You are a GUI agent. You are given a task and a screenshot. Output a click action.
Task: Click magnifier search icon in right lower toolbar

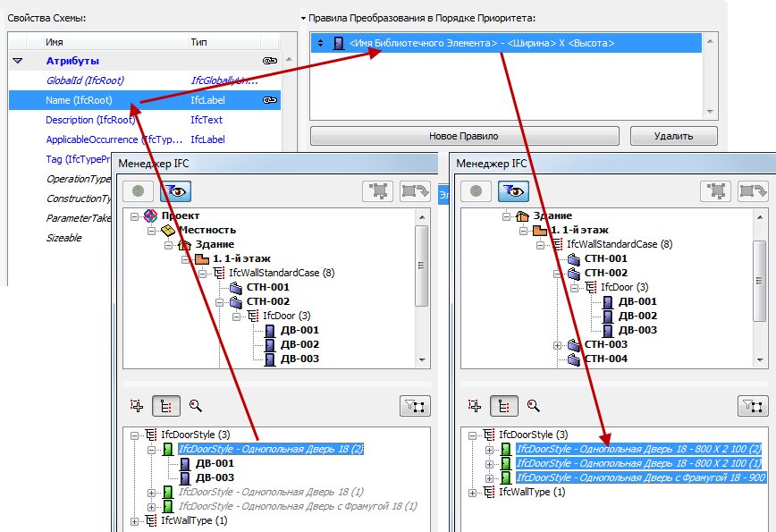[x=534, y=406]
